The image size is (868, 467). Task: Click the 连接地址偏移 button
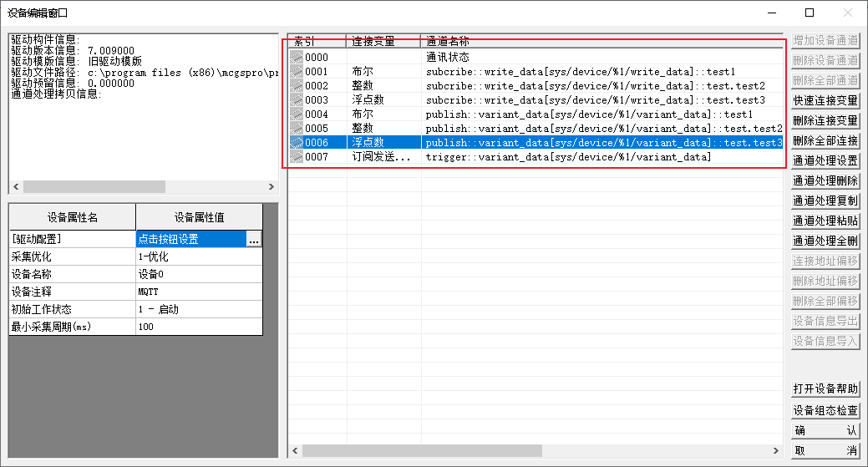click(825, 261)
